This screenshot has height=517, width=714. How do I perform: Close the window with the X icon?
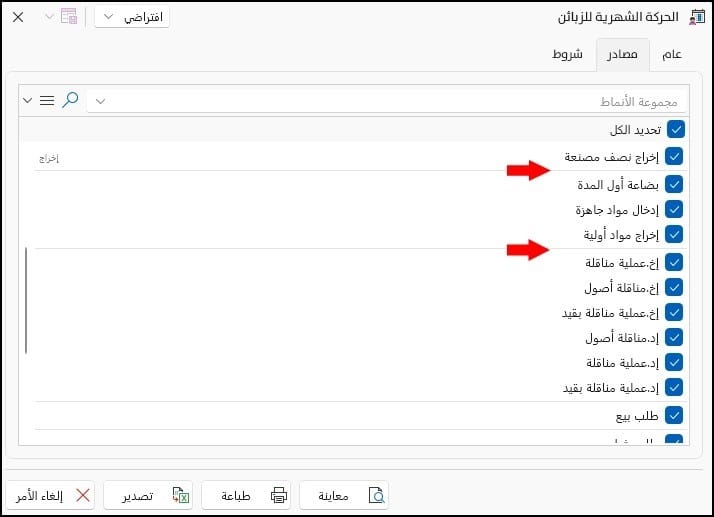pyautogui.click(x=18, y=17)
